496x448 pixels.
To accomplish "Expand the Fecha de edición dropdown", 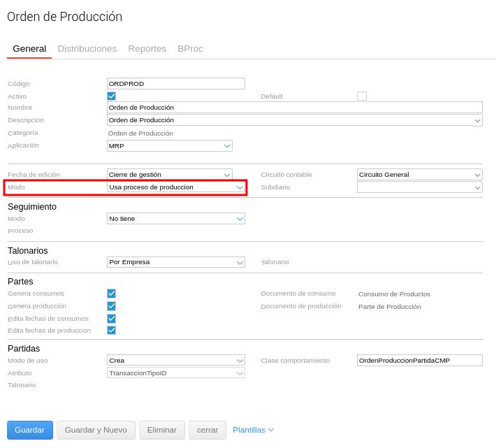I will (169, 175).
